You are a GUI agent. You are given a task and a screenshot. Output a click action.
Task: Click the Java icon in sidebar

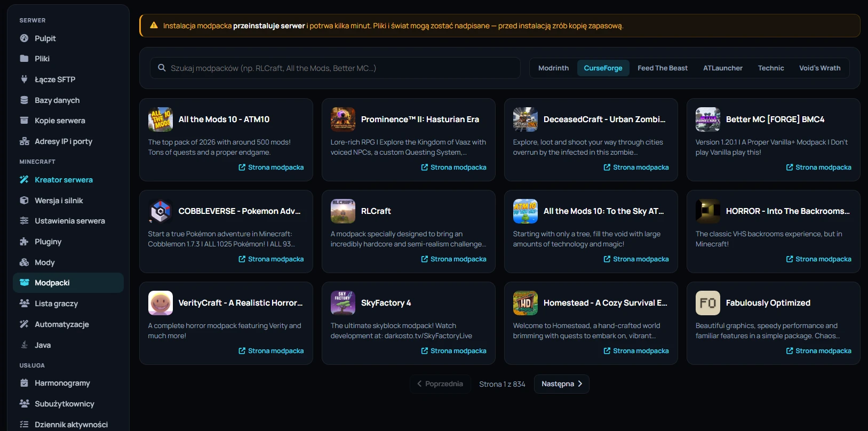click(24, 345)
